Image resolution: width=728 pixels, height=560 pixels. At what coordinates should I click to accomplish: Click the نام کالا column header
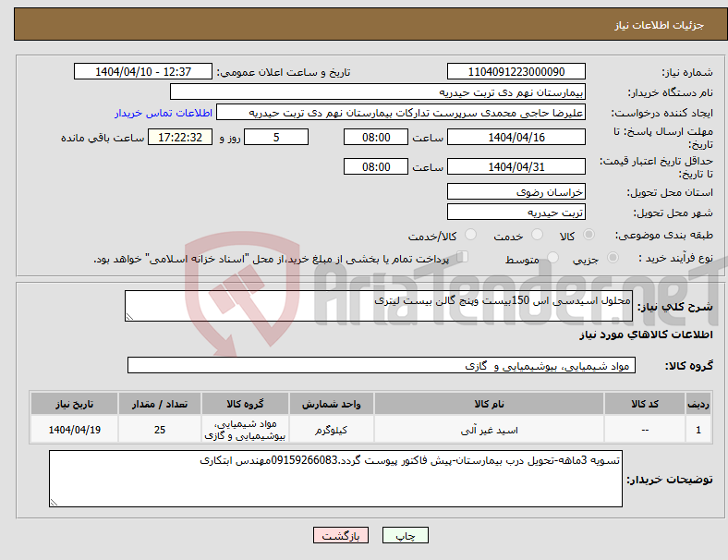[489, 404]
